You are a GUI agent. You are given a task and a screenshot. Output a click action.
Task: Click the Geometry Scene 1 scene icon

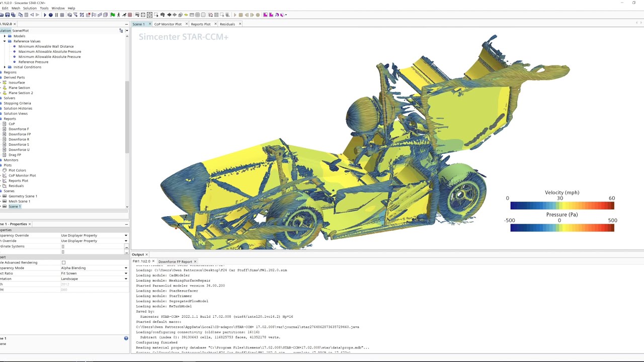(x=5, y=196)
